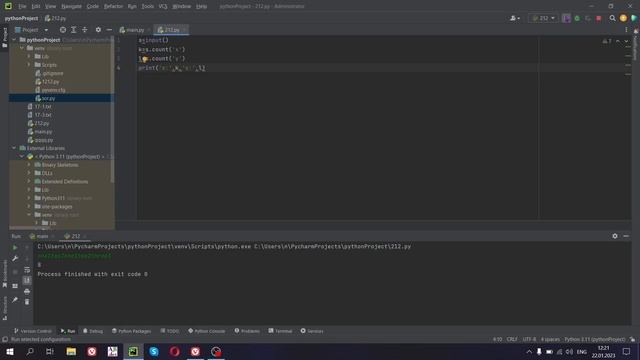Toggle the Bookmarks side tool window

[4, 274]
